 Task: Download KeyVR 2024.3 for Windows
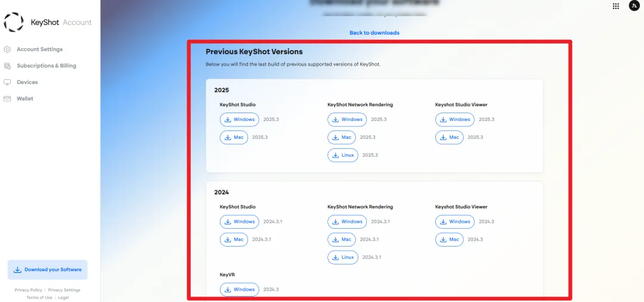click(x=240, y=289)
